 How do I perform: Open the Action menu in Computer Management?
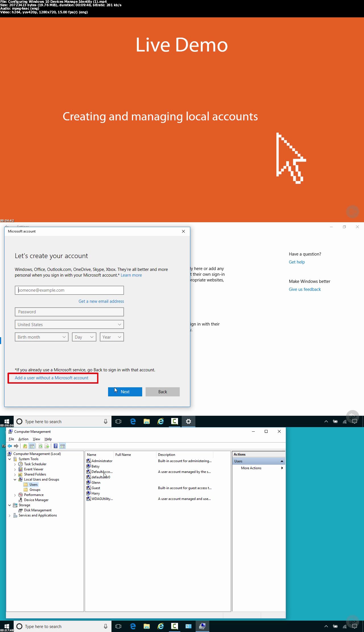coord(23,439)
